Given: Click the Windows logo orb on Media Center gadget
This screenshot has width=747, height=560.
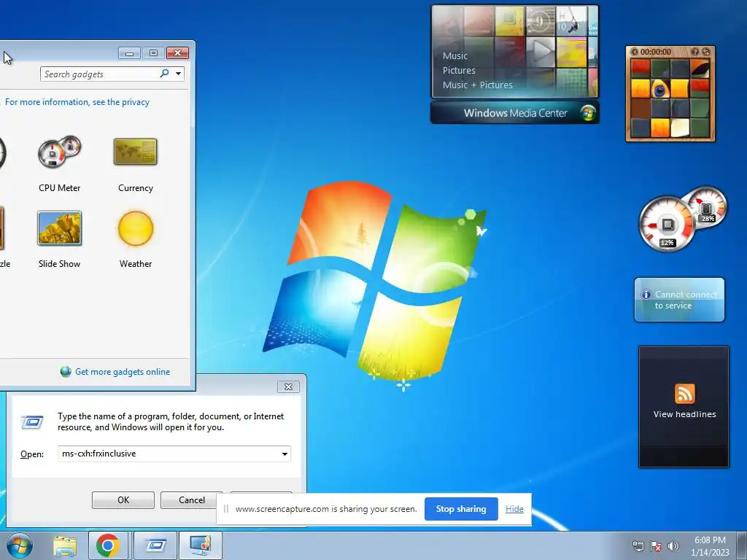Looking at the screenshot, I should pos(588,113).
